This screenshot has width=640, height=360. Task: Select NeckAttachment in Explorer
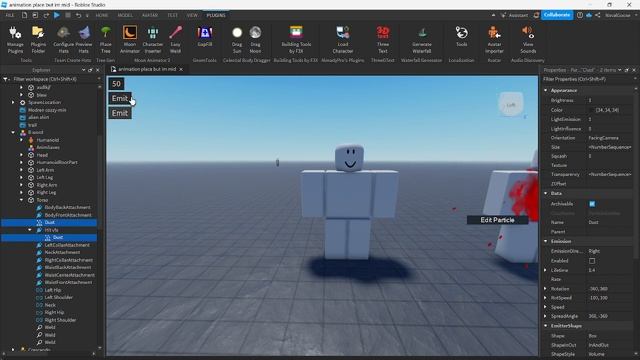62,252
